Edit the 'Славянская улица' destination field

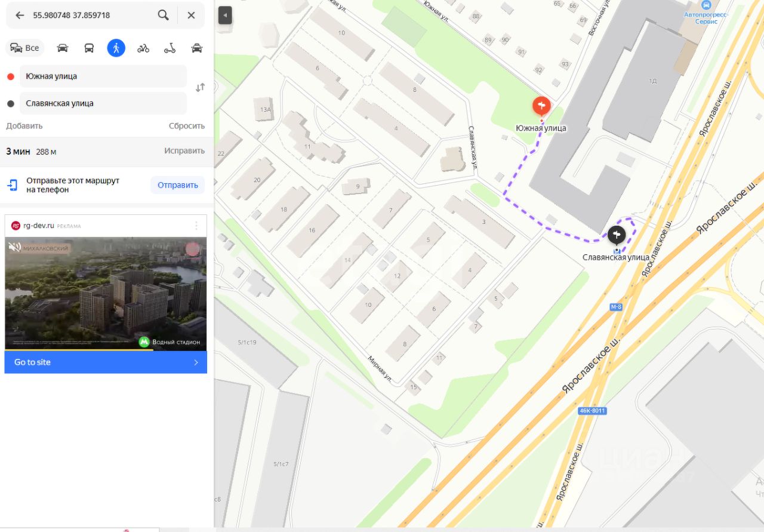[x=103, y=103]
